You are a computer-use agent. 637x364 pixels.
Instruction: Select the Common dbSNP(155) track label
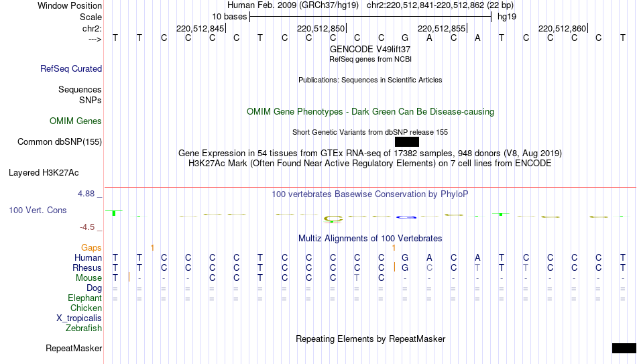point(60,142)
